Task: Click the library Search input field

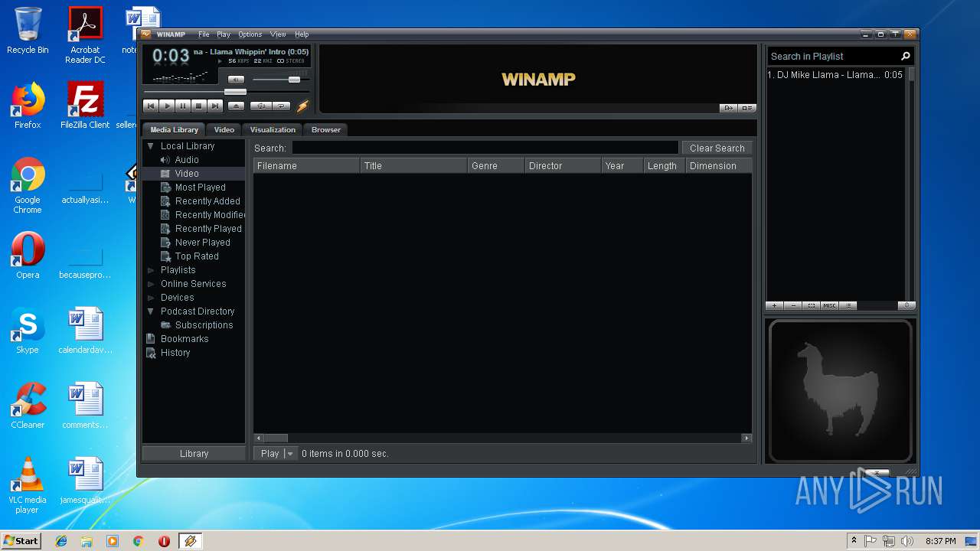Action: [x=485, y=148]
